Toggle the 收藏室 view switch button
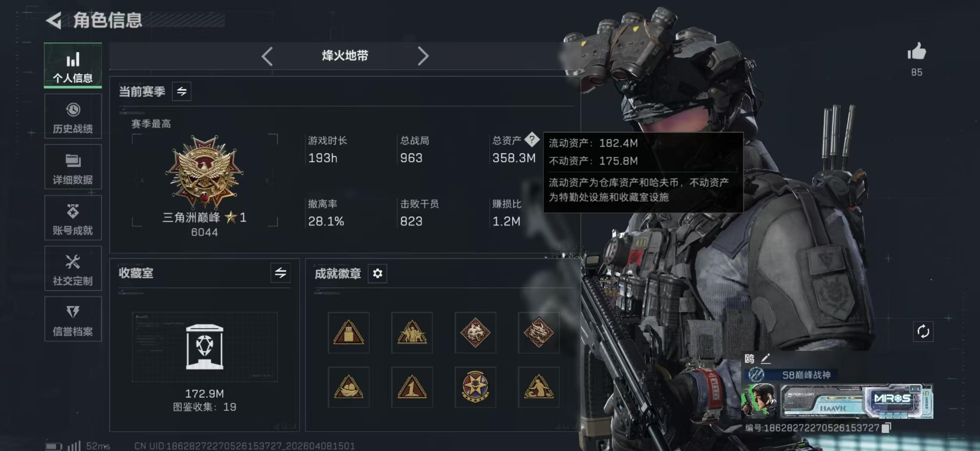Image resolution: width=980 pixels, height=451 pixels. [280, 273]
